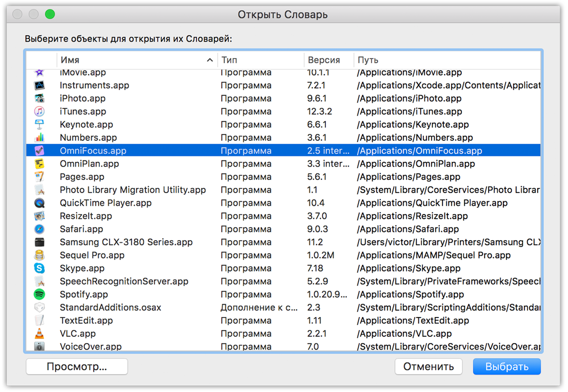The image size is (568, 392).
Task: Select Safari.app entry
Action: coord(81,229)
